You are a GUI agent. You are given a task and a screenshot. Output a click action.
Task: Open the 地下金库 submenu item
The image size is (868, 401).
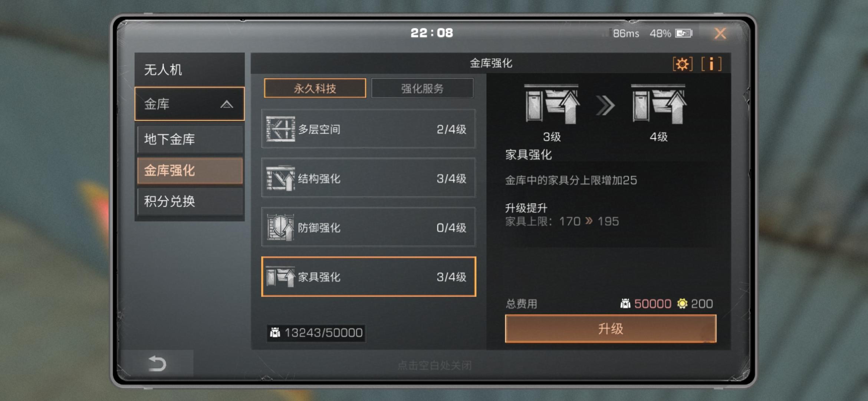pyautogui.click(x=190, y=139)
